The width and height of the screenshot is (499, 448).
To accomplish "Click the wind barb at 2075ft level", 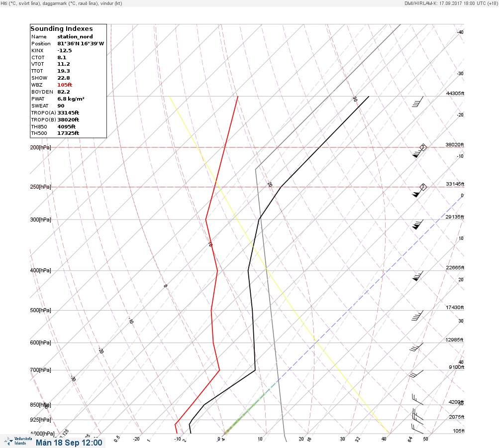I will [417, 414].
